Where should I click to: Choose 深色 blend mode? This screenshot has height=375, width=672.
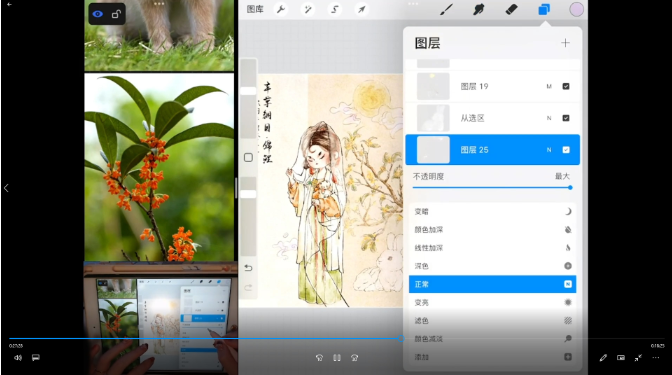(x=492, y=266)
